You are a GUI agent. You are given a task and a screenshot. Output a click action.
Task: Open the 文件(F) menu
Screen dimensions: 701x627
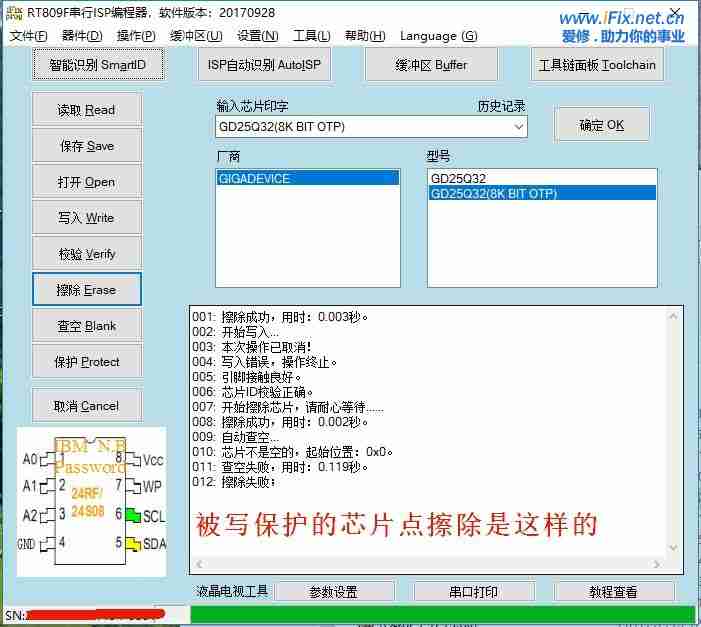pos(29,36)
